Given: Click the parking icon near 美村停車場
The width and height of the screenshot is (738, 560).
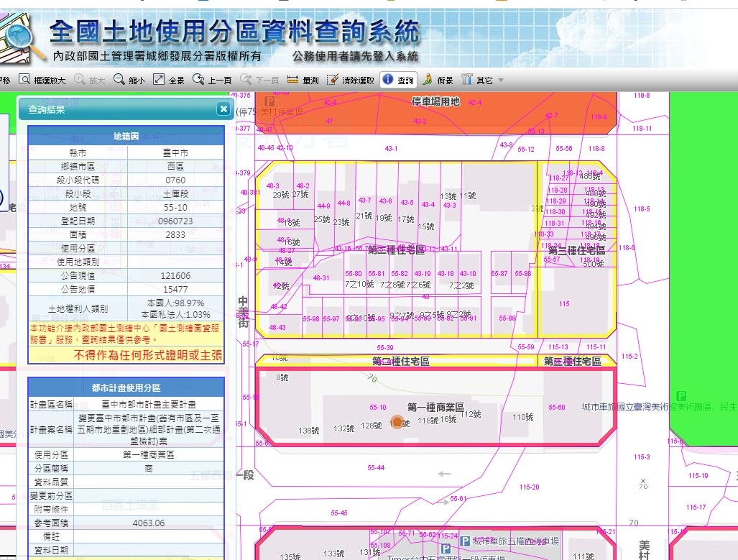Looking at the screenshot, I should 269,101.
